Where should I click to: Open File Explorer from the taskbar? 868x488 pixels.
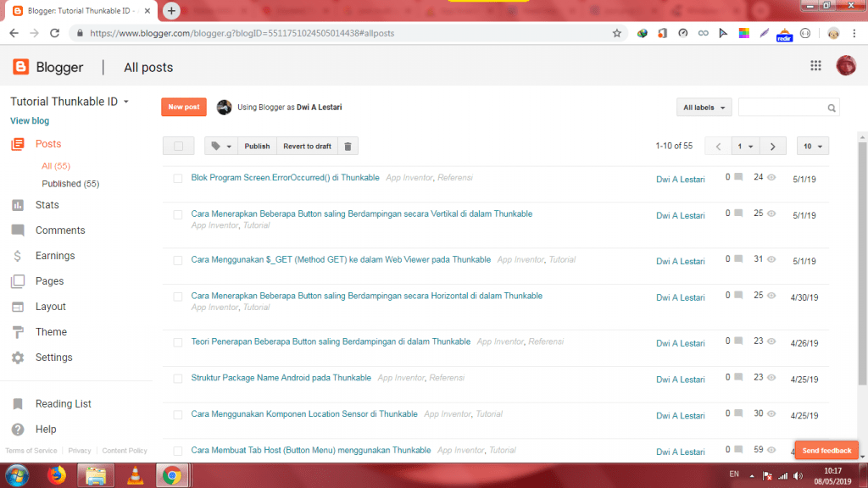(x=96, y=475)
